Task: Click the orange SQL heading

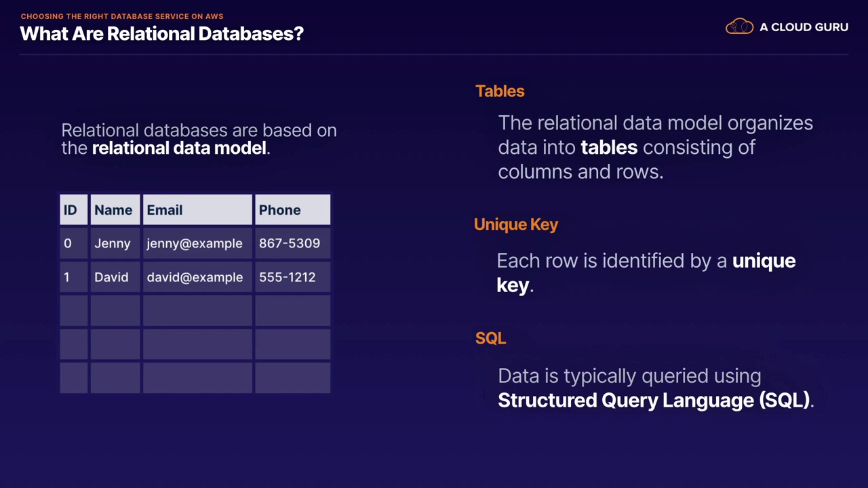Action: coord(490,338)
